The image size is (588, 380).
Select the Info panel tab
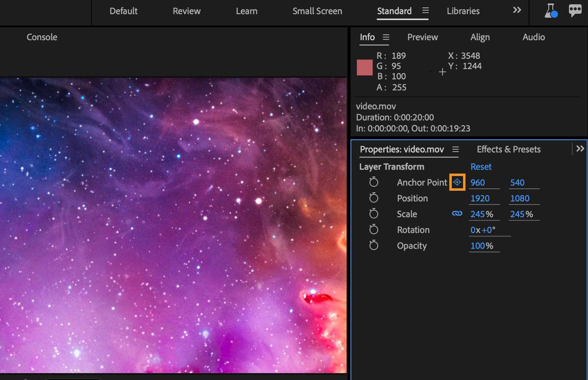367,37
